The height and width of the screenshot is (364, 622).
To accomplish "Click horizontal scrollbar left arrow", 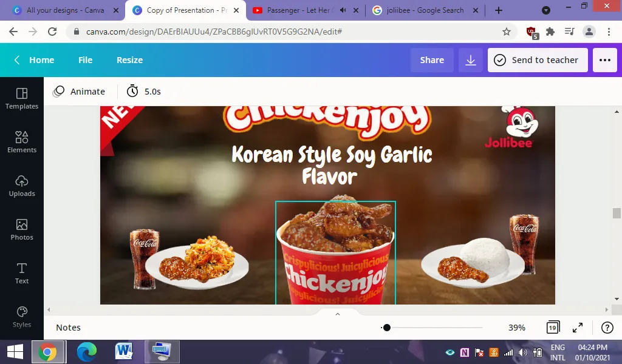I will coord(49,310).
